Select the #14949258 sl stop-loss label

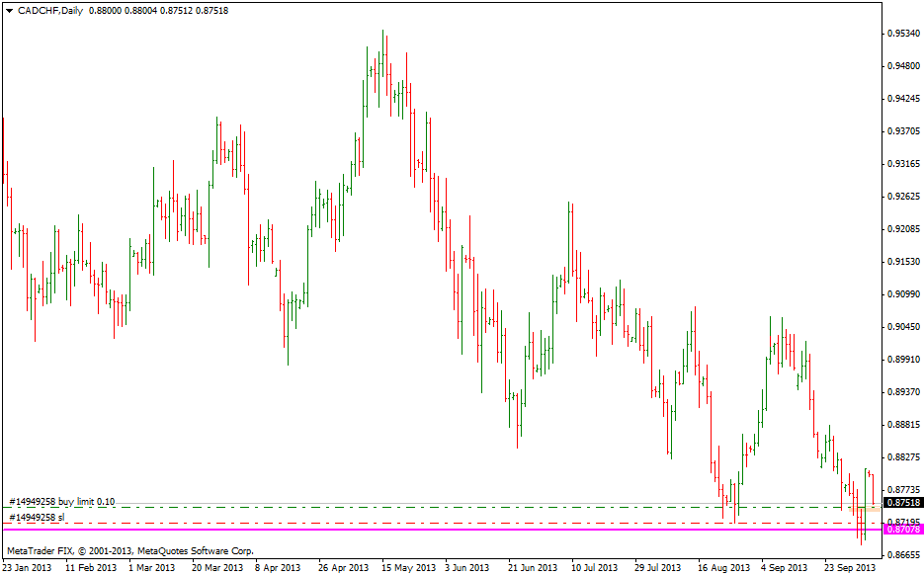pos(37,517)
